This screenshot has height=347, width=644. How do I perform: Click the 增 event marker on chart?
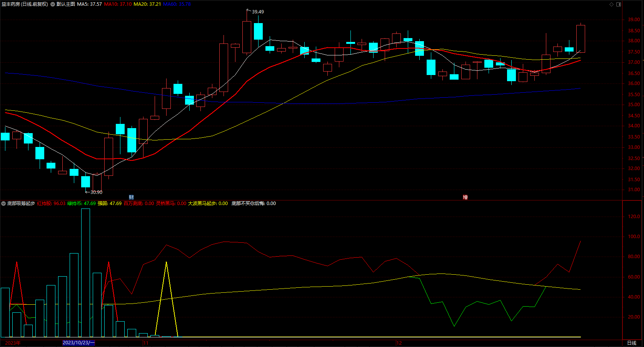click(x=465, y=197)
